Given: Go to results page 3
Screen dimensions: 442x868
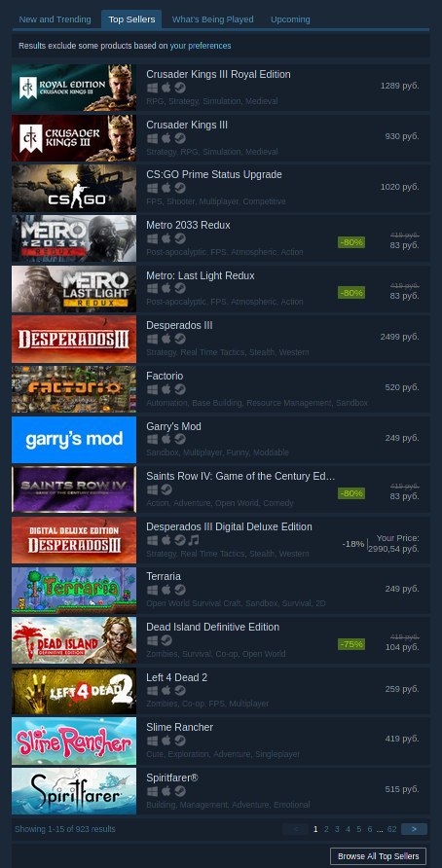Looking at the screenshot, I should point(337,829).
